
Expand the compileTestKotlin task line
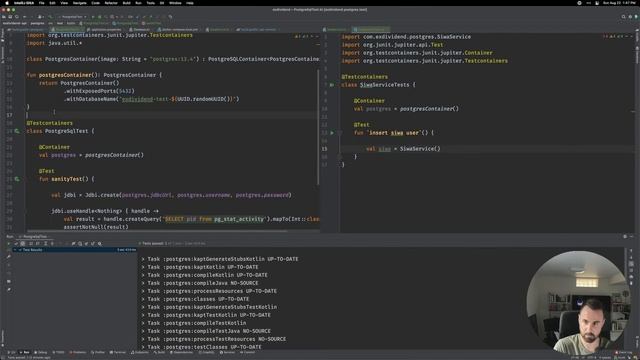click(x=193, y=323)
